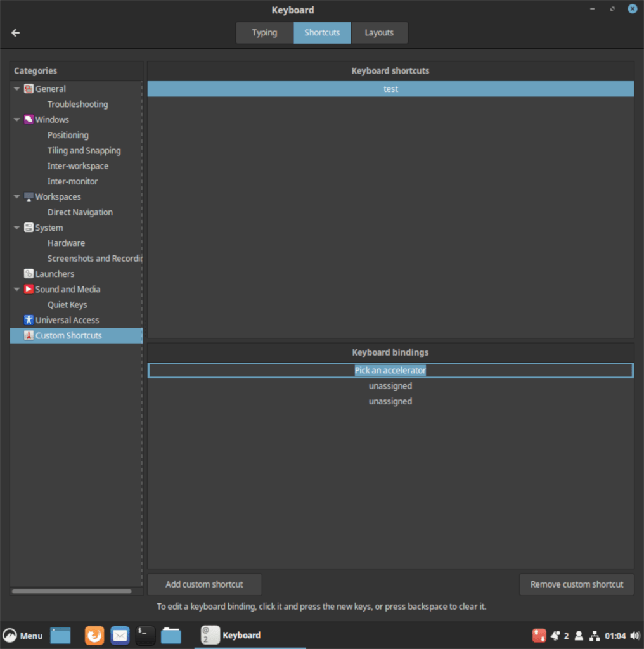Click the second unassigned keyboard binding
The image size is (644, 649).
pos(390,401)
